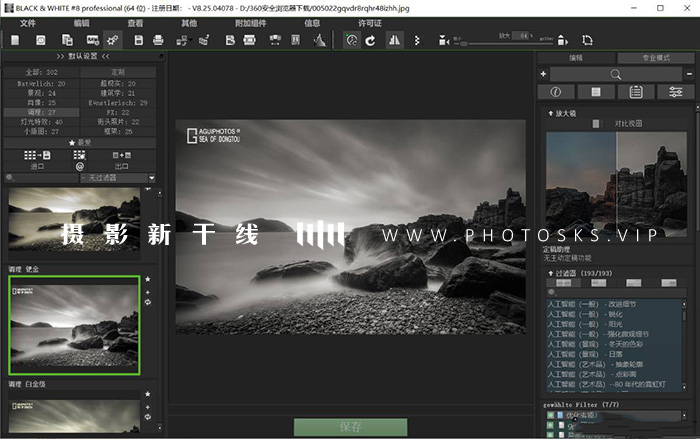This screenshot has height=439, width=700.
Task: Toggle the 对比视图 compare view switch
Action: point(596,124)
